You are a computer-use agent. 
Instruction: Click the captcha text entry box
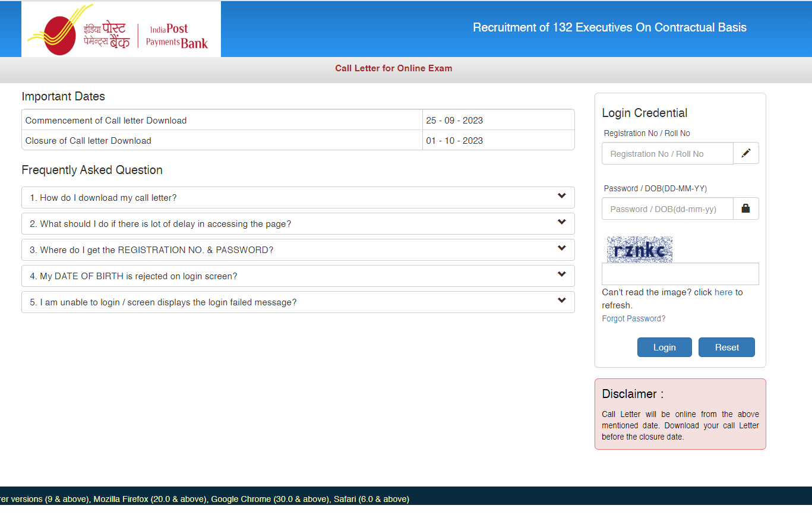click(680, 274)
